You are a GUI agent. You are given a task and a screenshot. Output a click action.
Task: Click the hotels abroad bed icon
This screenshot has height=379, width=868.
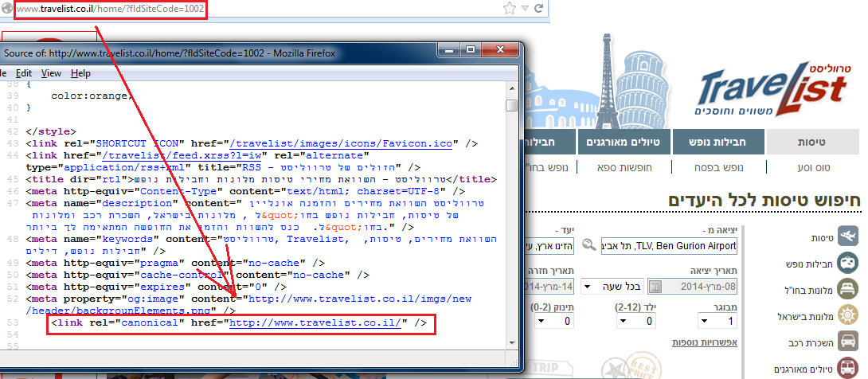(847, 289)
